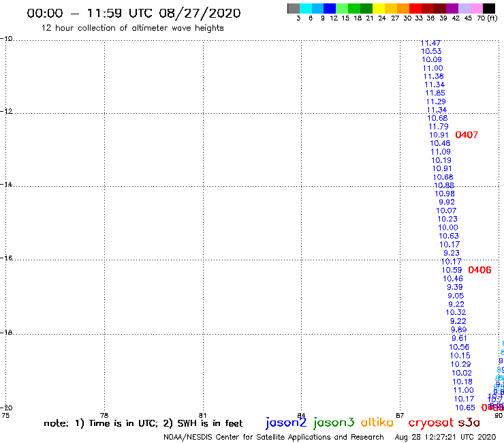Click the note 'Time is in UTC; SWH is in feet'
This screenshot has width=504, height=443.
143,423
